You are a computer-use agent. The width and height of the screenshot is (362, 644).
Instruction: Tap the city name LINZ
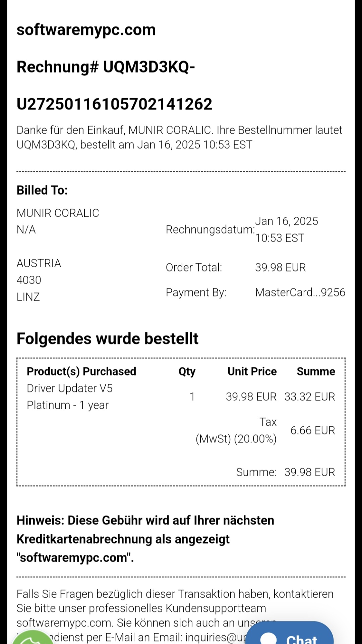(x=28, y=297)
